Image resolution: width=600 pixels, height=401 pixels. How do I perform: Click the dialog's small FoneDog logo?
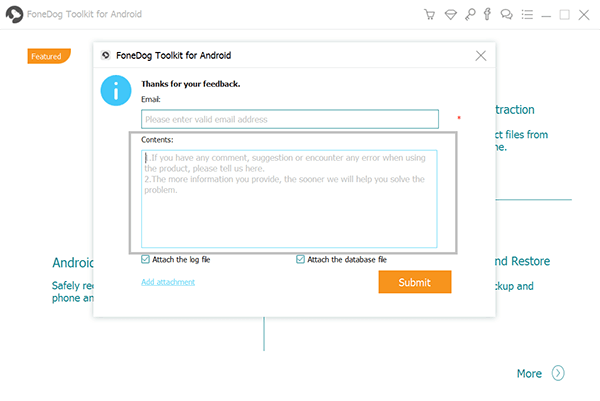tap(106, 55)
